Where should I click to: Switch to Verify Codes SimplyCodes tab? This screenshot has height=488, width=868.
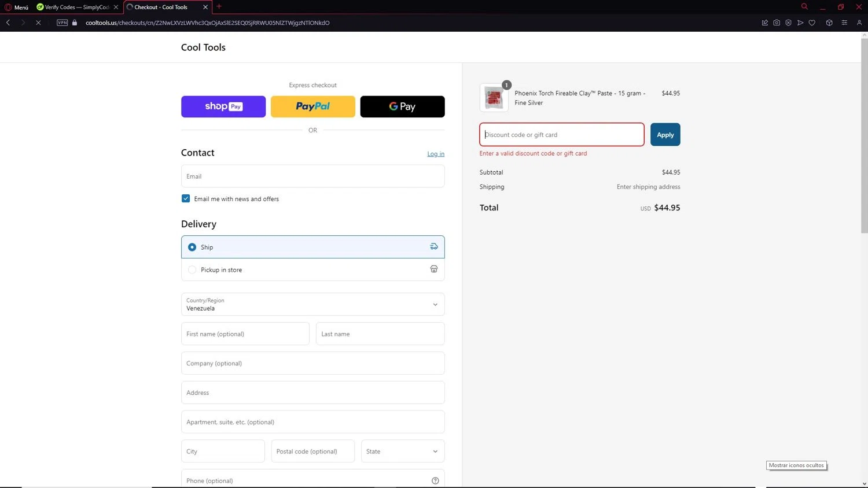[x=76, y=7]
